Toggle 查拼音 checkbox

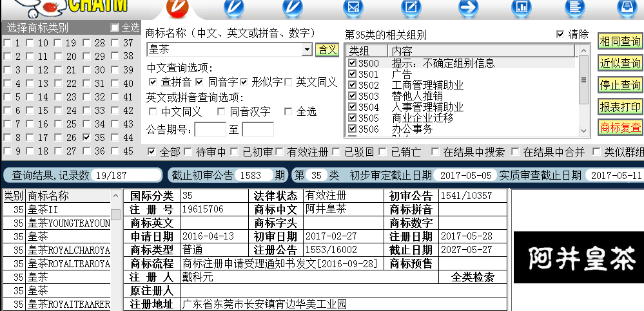click(x=152, y=82)
